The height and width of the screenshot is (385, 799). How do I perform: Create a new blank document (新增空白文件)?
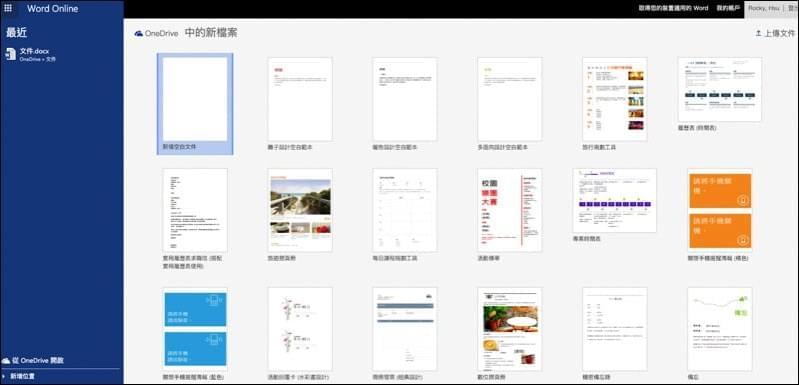click(195, 104)
